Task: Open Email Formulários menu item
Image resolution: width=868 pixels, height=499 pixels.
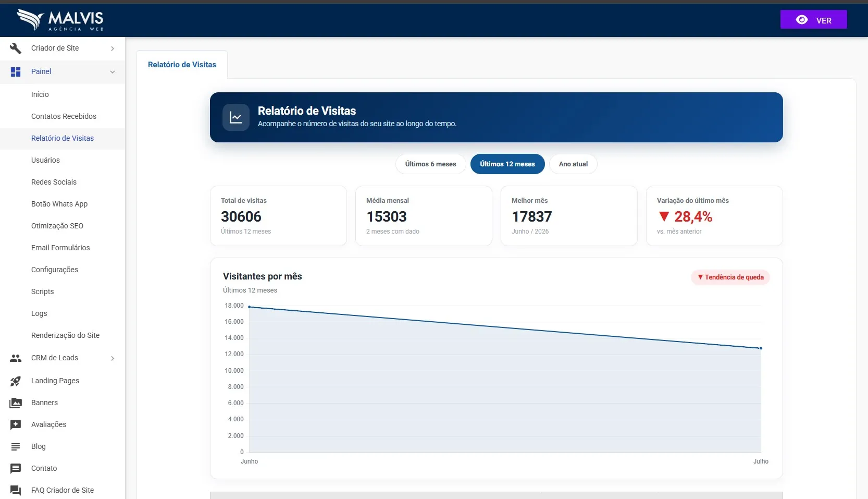Action: [63, 248]
